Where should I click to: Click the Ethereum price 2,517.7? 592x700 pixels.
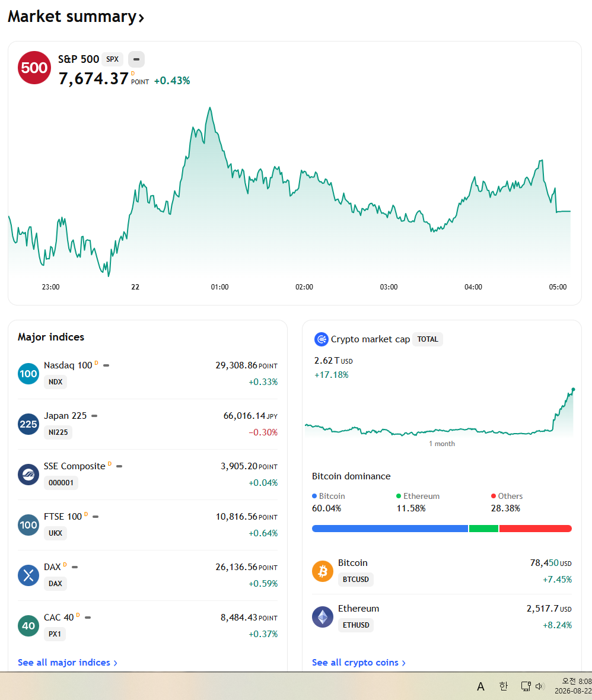(x=542, y=609)
